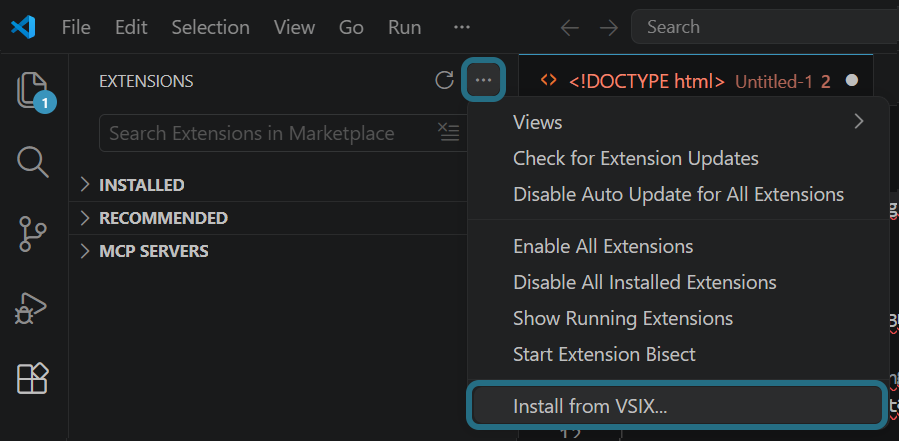
Task: Open the File menu
Action: pyautogui.click(x=76, y=27)
